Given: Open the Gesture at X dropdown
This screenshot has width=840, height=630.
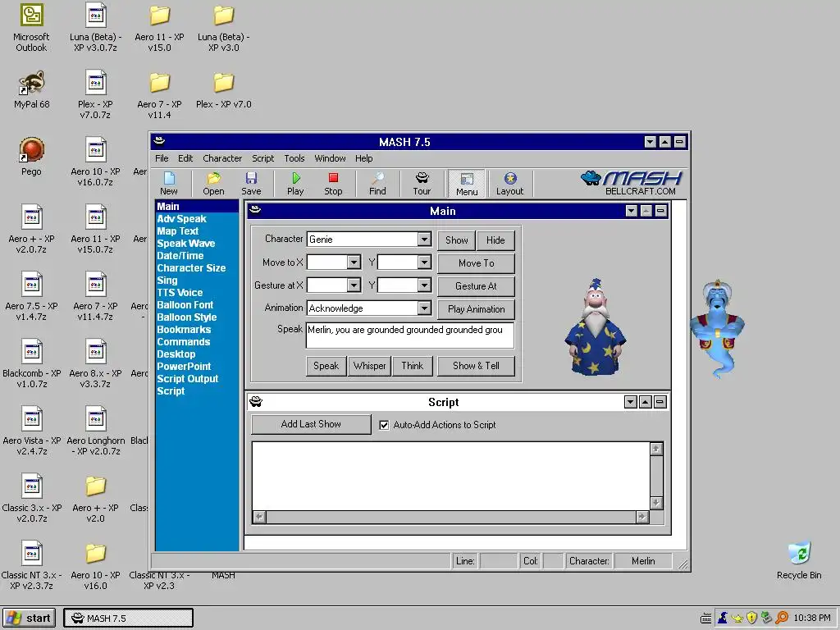Looking at the screenshot, I should click(354, 285).
